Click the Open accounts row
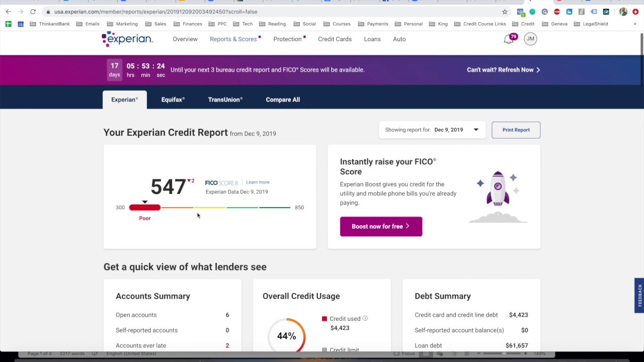 pyautogui.click(x=173, y=315)
